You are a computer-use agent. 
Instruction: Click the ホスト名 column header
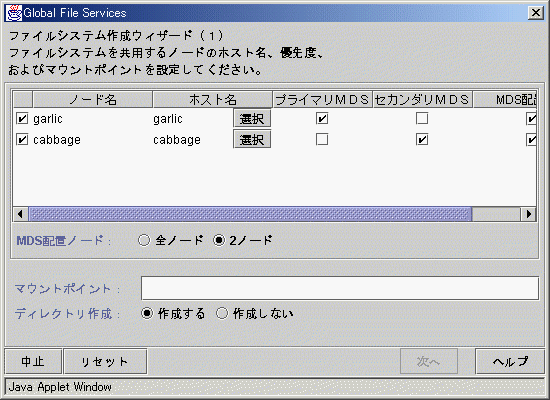tap(213, 100)
